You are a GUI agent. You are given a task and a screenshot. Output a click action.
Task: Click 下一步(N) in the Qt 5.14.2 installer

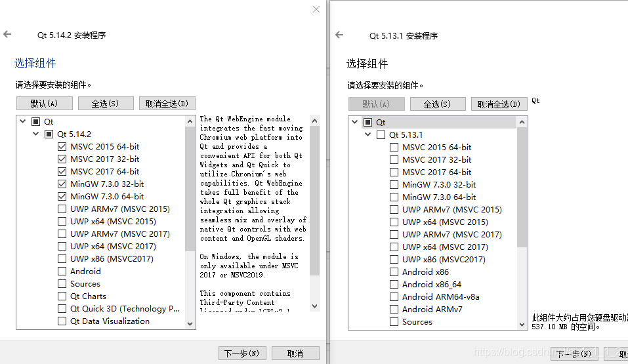click(242, 354)
